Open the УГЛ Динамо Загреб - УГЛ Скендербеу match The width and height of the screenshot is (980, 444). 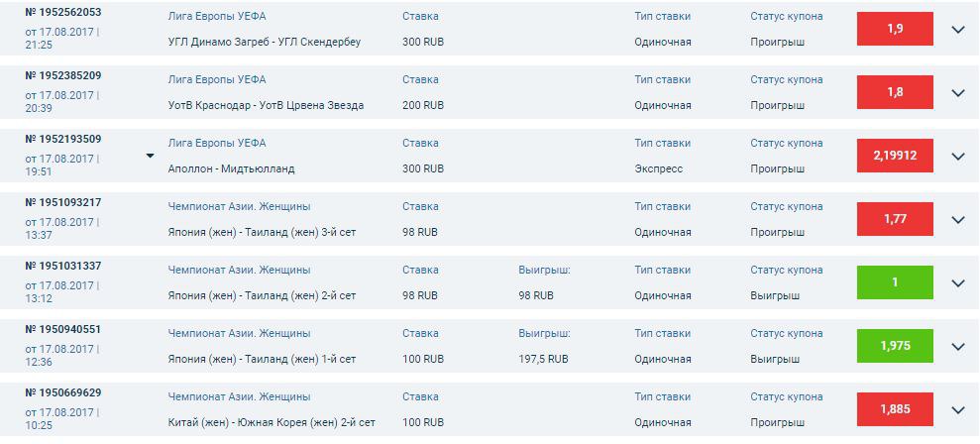coord(265,43)
